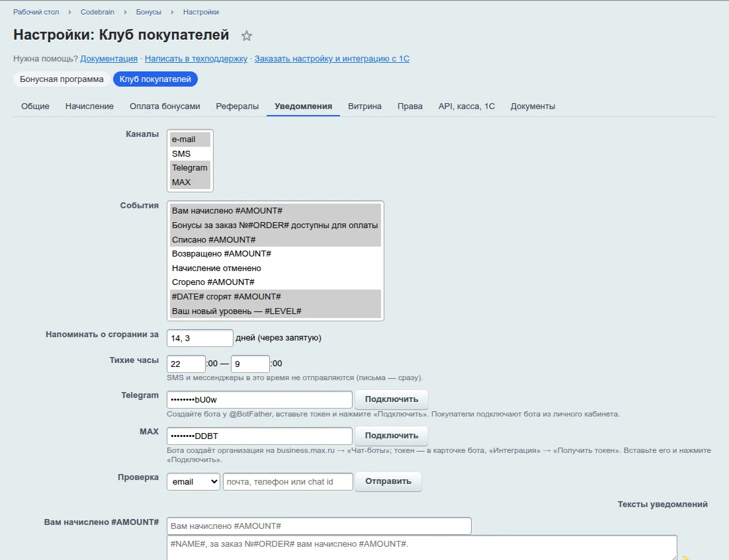Select event Списано #AMOUNT#
Screen dimensions: 729x560
275,240
